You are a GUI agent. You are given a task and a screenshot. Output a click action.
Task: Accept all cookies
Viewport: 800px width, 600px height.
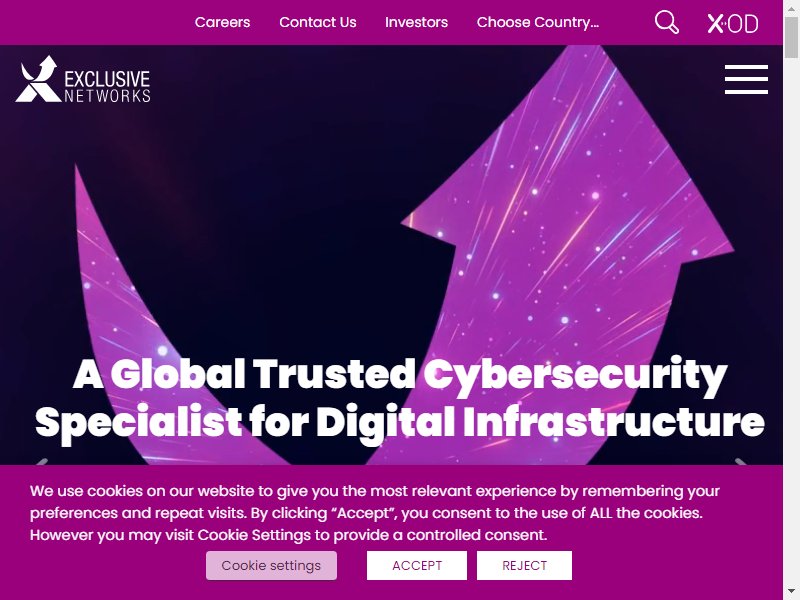(417, 565)
